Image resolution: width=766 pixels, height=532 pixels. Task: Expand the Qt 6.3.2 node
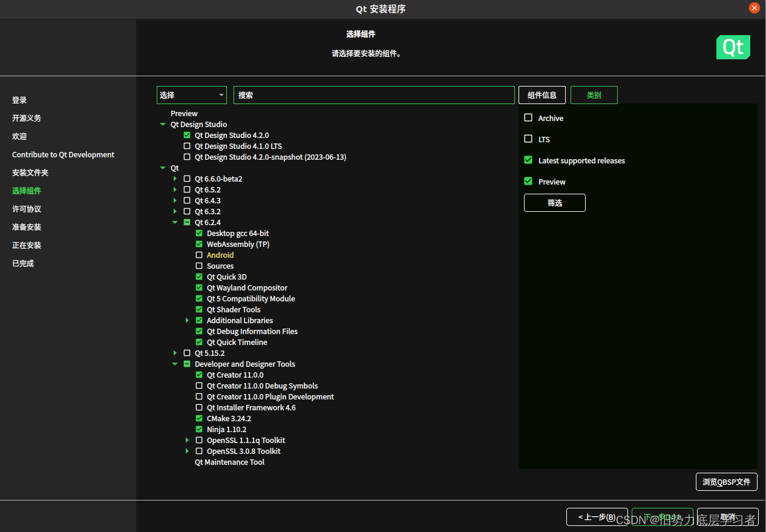(175, 212)
